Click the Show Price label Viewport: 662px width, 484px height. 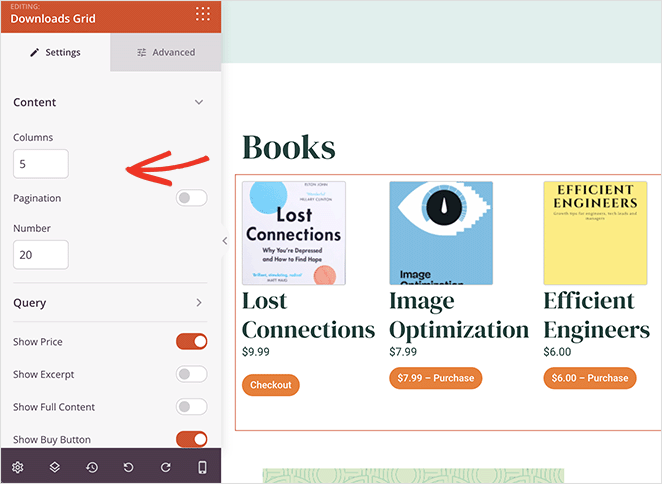(x=38, y=342)
